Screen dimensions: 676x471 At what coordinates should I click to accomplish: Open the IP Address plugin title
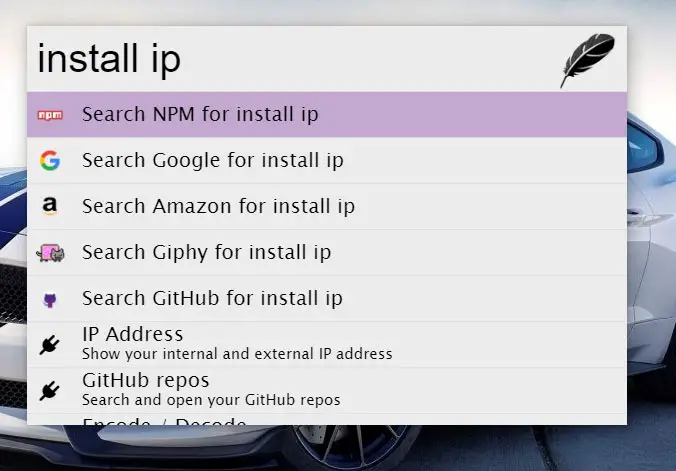[132, 334]
